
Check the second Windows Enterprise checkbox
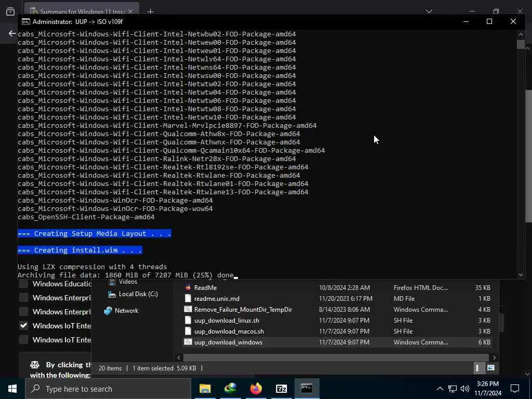tap(23, 312)
